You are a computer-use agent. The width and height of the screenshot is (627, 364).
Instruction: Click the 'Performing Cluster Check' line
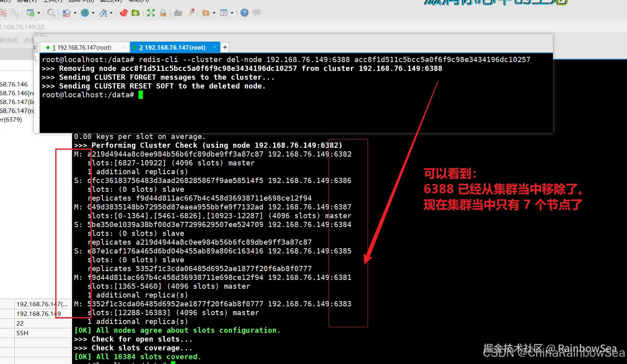pos(208,145)
